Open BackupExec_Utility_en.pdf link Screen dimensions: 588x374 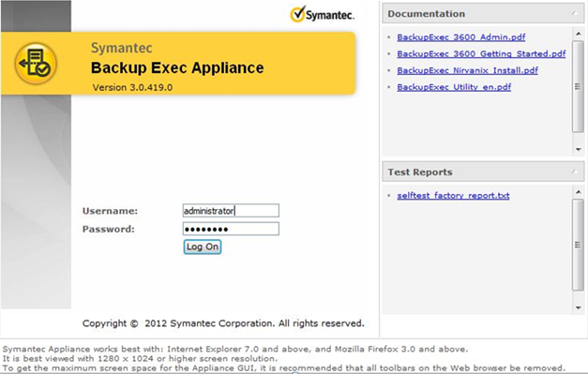pyautogui.click(x=454, y=87)
